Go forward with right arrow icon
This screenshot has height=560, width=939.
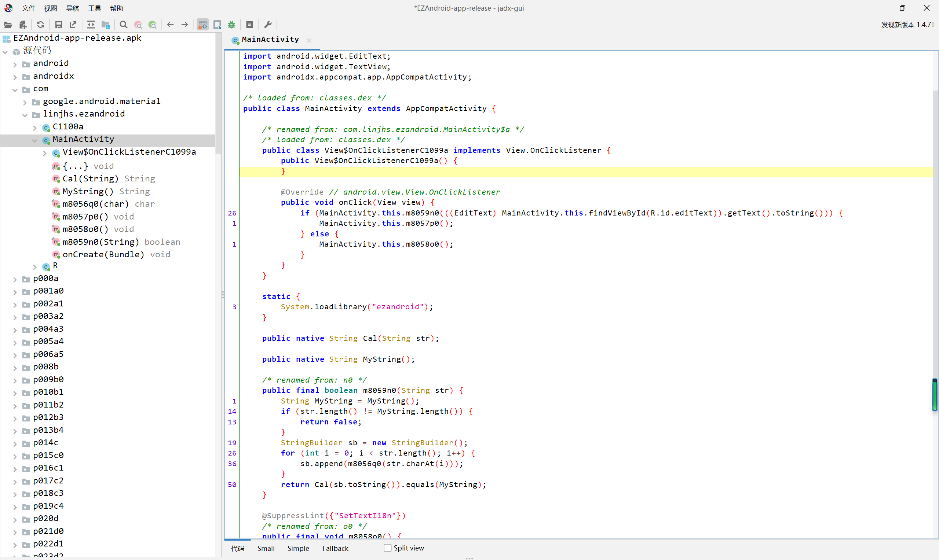(184, 25)
